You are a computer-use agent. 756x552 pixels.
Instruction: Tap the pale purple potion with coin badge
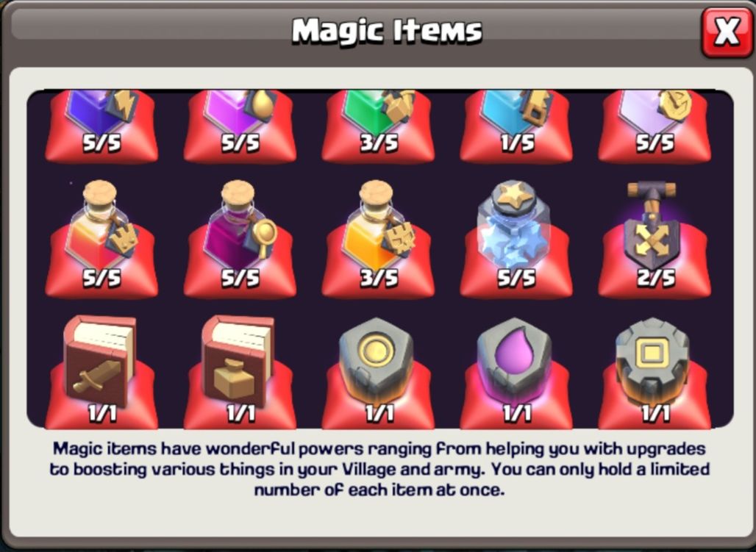pyautogui.click(x=655, y=126)
